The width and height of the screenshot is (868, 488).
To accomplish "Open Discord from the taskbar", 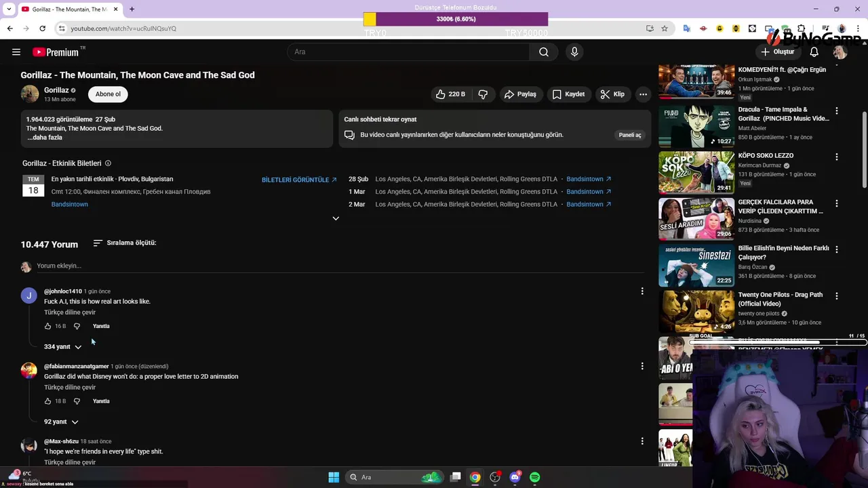I will 515,477.
